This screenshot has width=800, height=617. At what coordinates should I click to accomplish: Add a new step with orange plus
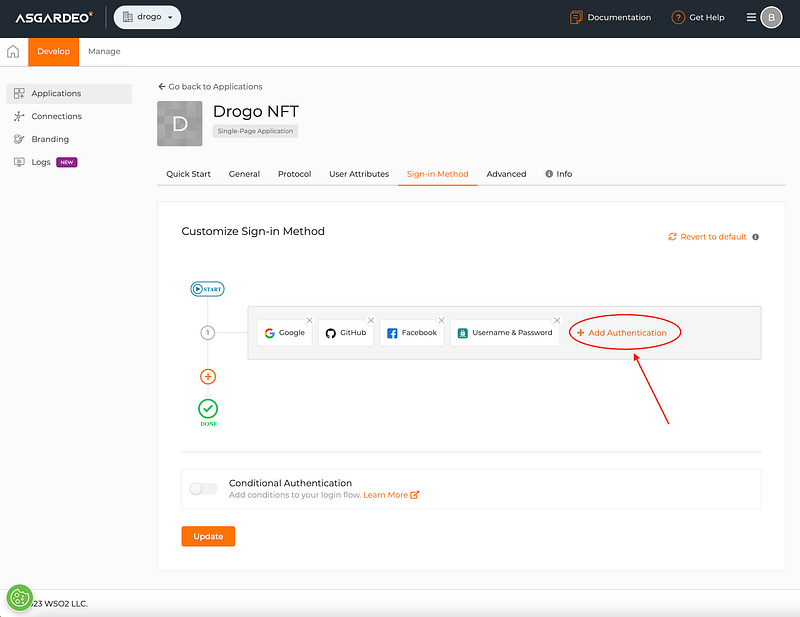click(208, 377)
